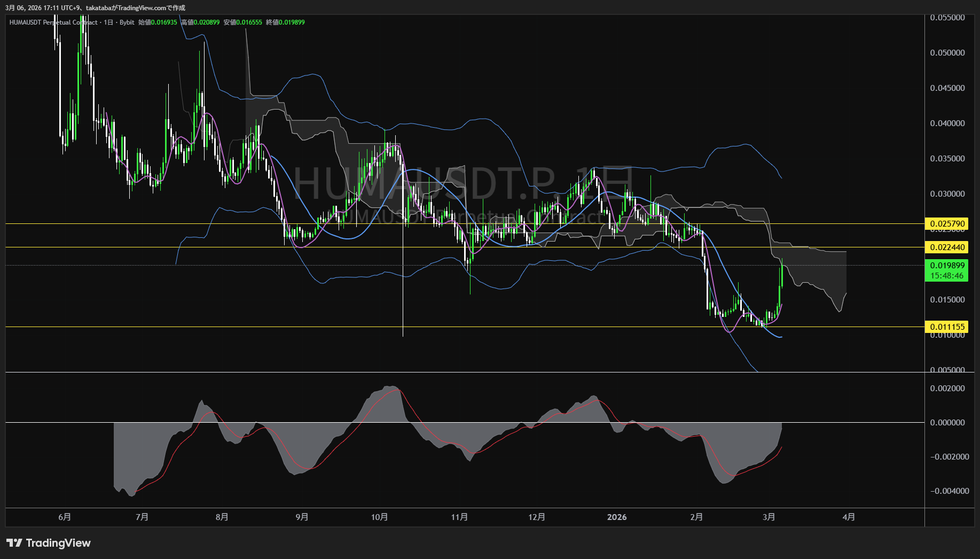Screen dimensions: 980x559
Task: Click the 2026 year marker on time axis
Action: 617,517
